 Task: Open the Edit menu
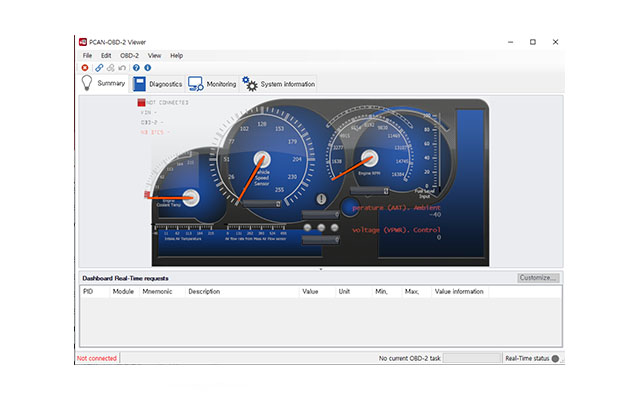tap(106, 56)
